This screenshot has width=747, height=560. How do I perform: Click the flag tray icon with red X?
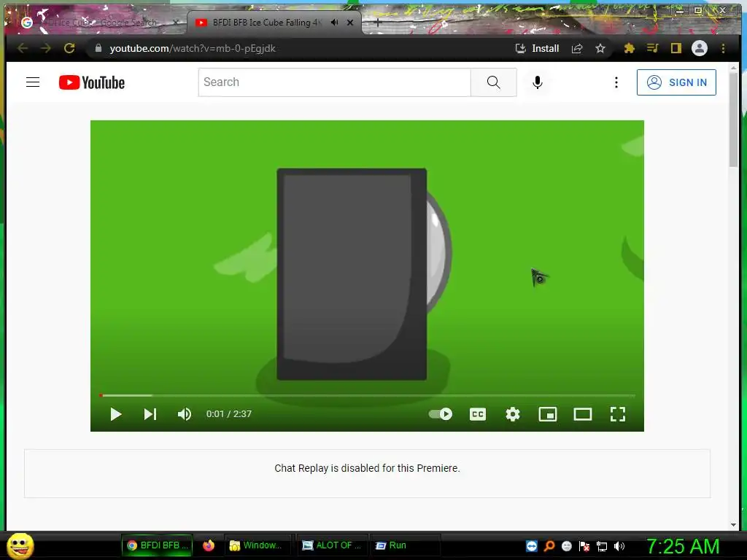tap(584, 546)
